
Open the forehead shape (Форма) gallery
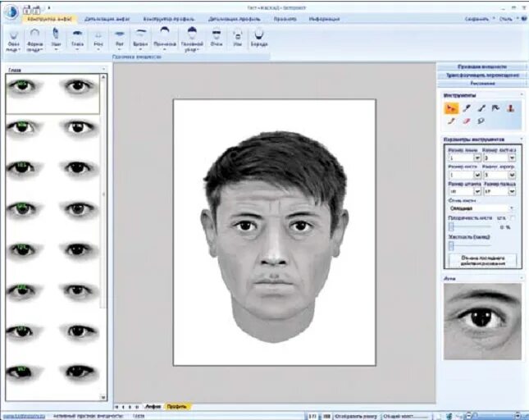click(34, 40)
